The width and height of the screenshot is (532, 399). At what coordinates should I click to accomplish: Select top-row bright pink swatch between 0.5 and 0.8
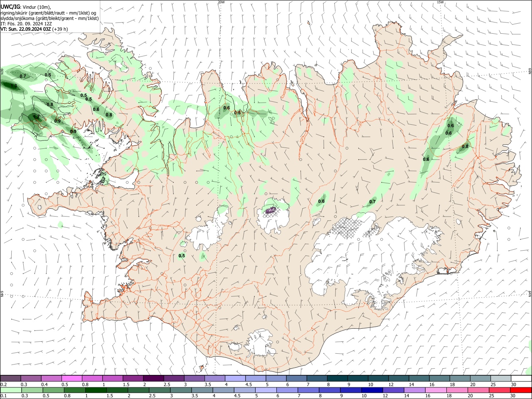pos(71,378)
